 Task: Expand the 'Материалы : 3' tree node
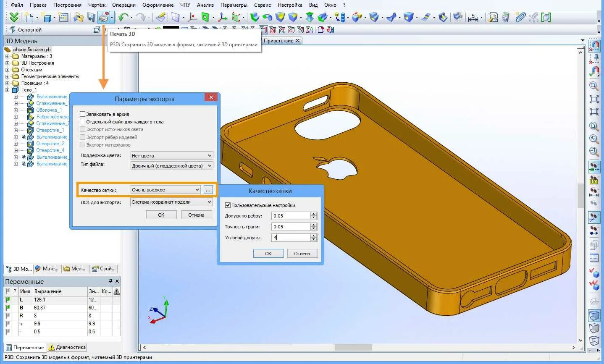tap(7, 56)
